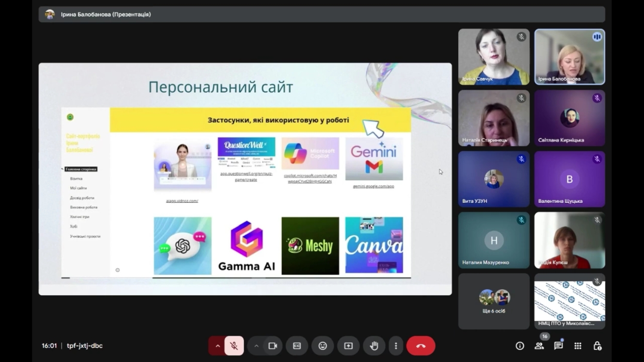Click presenter name Ірина Балобанова (Презентація)
Viewport: 644px width, 362px height.
[x=106, y=14]
